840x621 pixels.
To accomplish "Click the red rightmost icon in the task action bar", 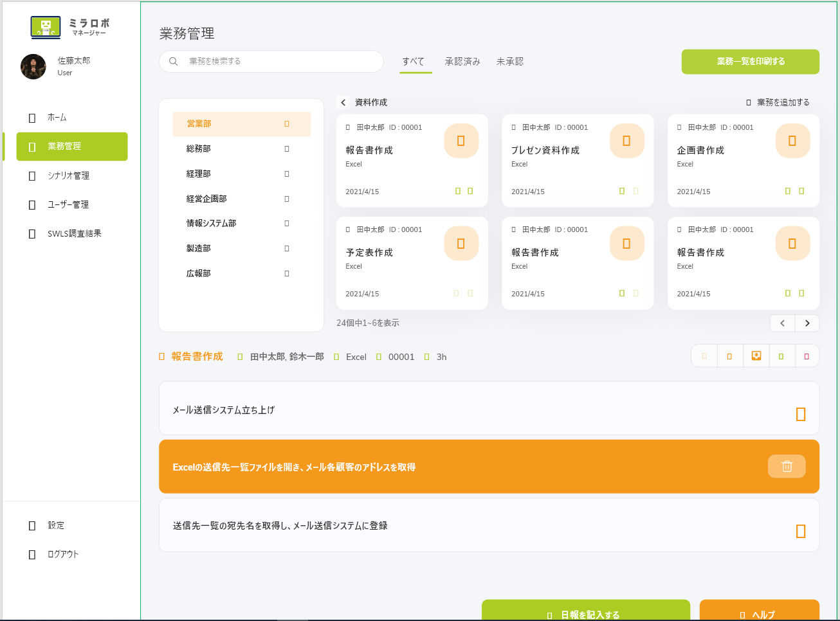I will (807, 355).
